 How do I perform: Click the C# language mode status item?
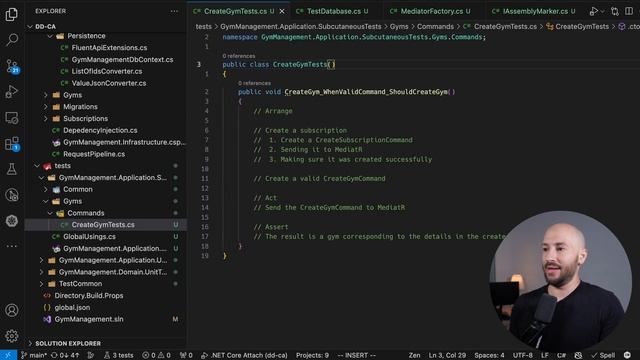pyautogui.click(x=562, y=355)
